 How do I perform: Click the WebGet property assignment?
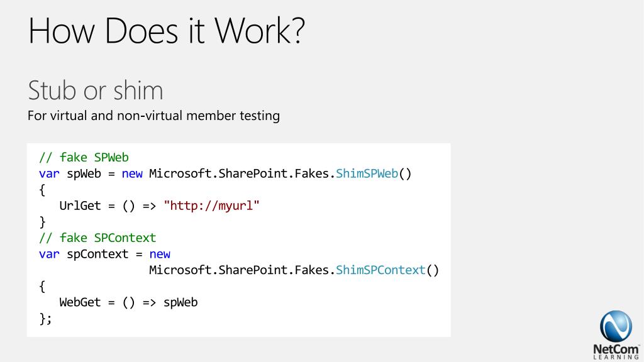pos(128,302)
